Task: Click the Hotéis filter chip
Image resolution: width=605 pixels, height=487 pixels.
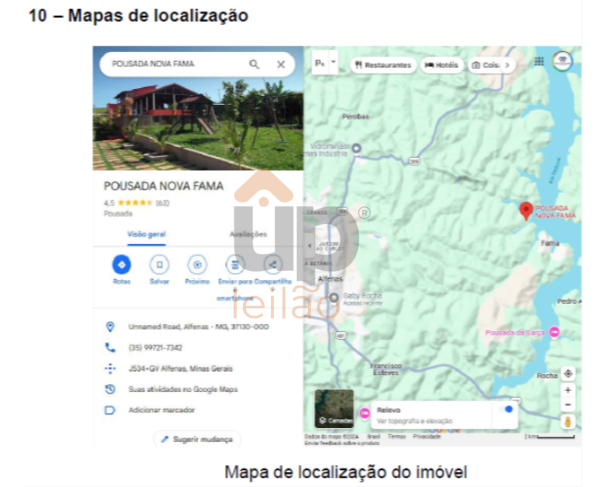Action: [441, 65]
